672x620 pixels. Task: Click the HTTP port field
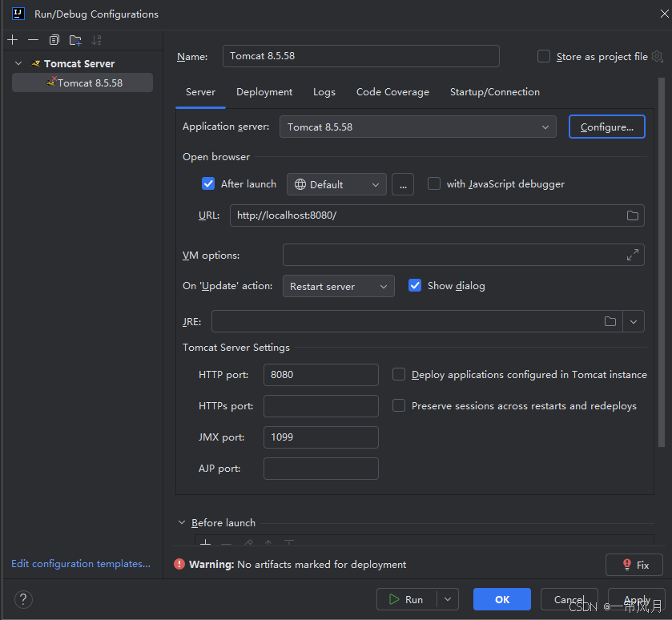[321, 375]
